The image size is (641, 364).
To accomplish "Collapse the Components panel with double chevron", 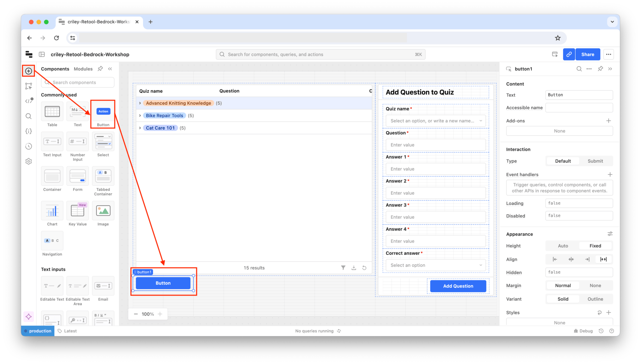I will click(110, 69).
